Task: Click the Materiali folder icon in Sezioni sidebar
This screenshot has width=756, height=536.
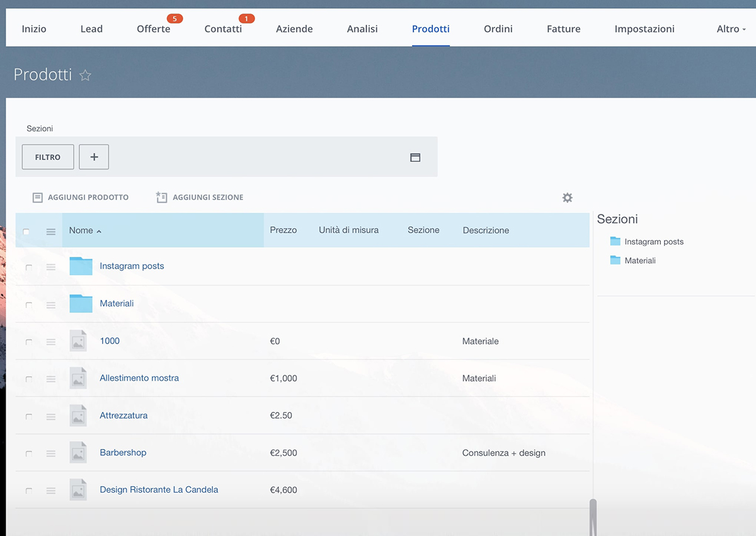Action: click(616, 260)
